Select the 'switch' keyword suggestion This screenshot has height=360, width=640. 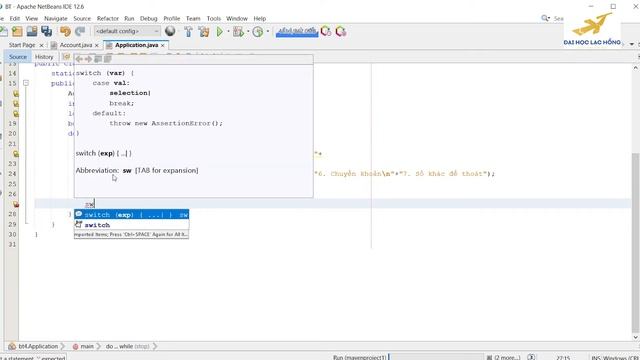(x=131, y=225)
